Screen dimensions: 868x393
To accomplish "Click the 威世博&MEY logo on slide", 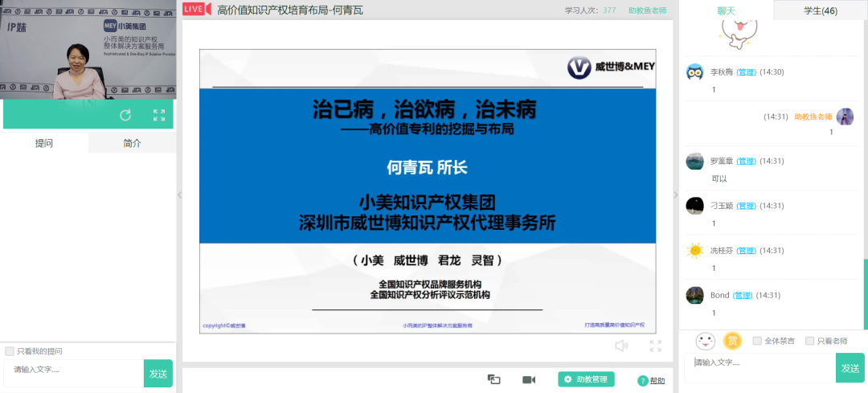I will pos(611,67).
